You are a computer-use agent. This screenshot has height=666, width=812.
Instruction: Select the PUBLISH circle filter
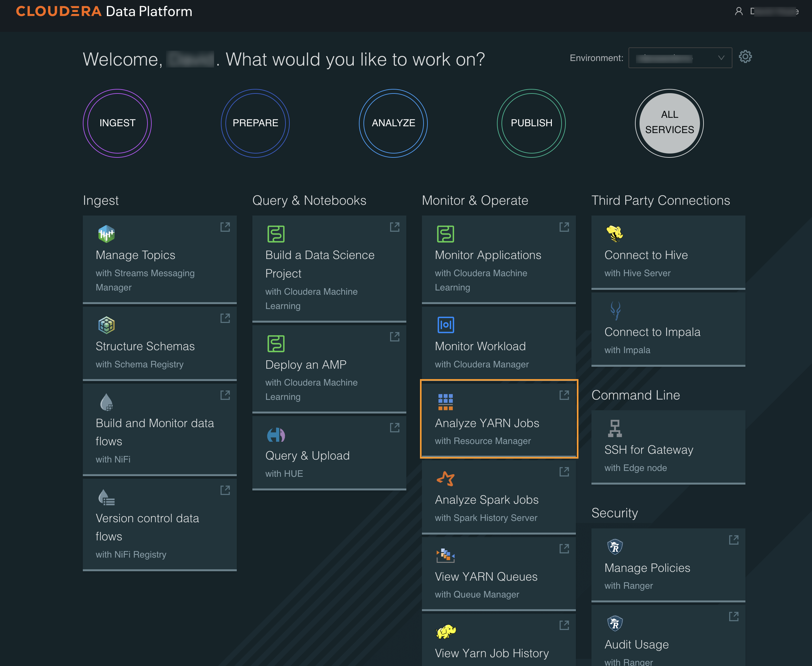coord(531,123)
